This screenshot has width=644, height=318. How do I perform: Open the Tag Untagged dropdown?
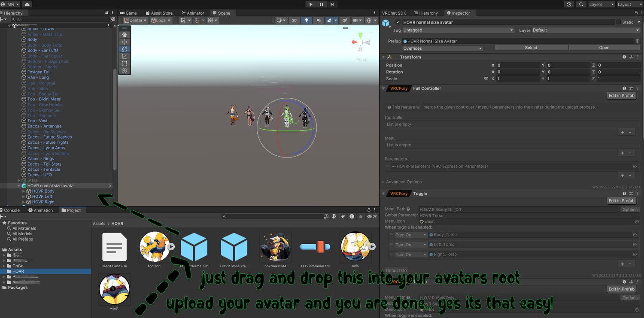pos(458,30)
